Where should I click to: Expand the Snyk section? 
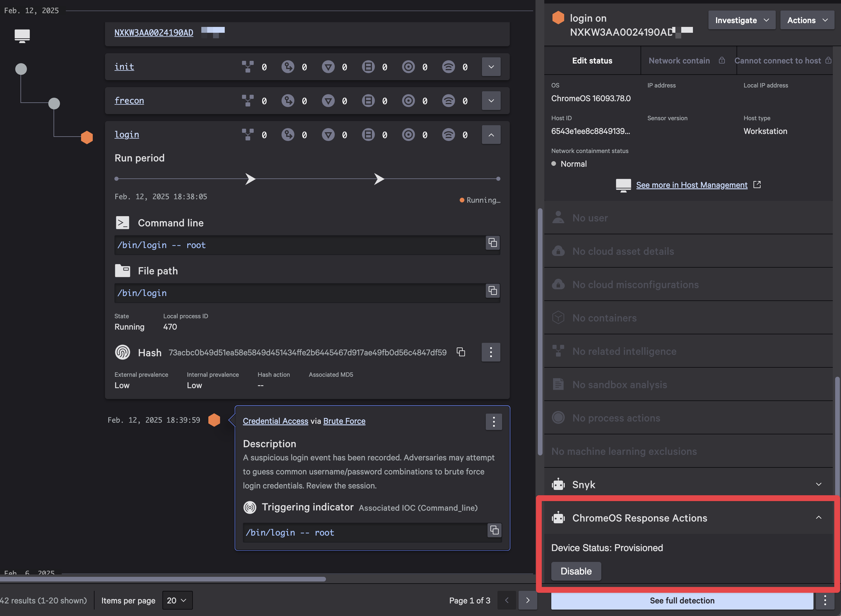point(819,484)
